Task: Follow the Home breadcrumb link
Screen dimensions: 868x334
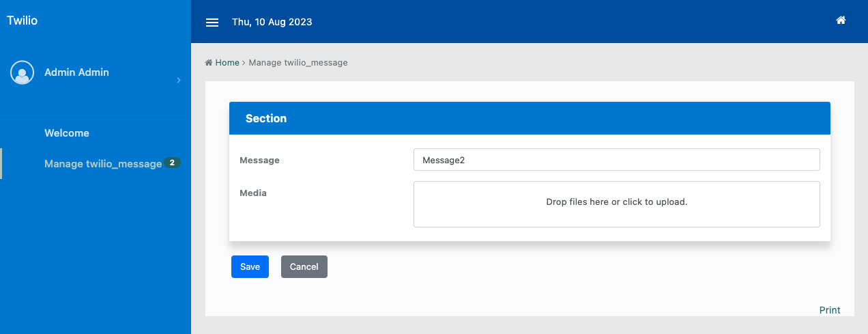Action: 227,63
